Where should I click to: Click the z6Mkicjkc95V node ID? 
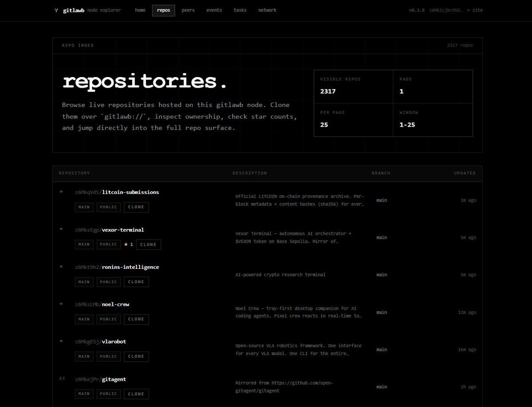point(446,10)
